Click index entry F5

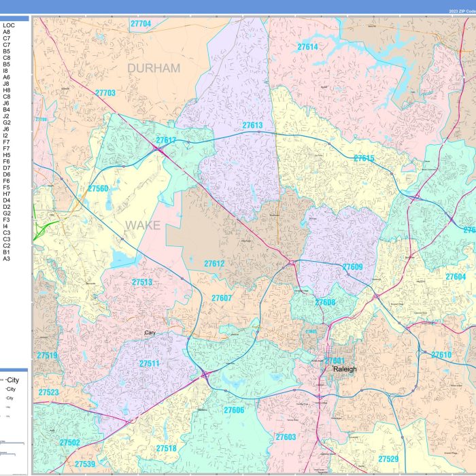pyautogui.click(x=6, y=187)
